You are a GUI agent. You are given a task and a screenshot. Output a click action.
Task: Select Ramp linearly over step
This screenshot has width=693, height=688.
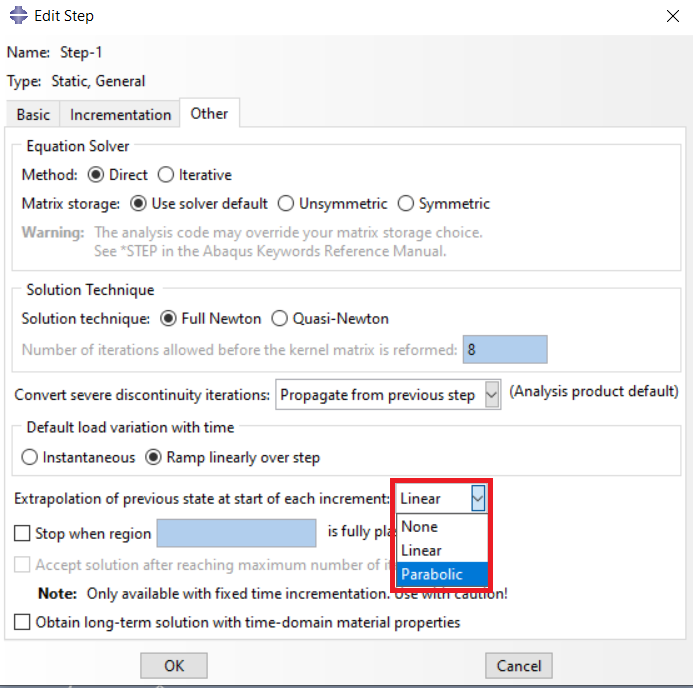154,458
